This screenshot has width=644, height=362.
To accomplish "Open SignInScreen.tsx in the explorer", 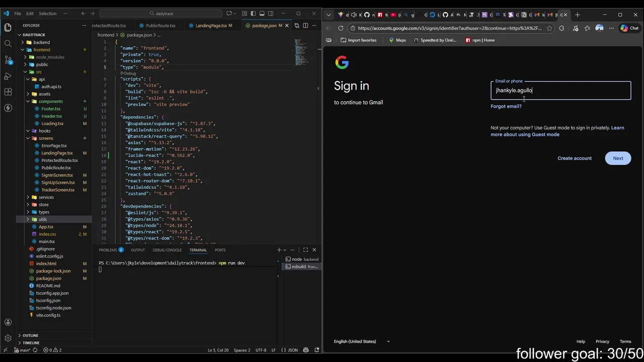I will tap(57, 175).
